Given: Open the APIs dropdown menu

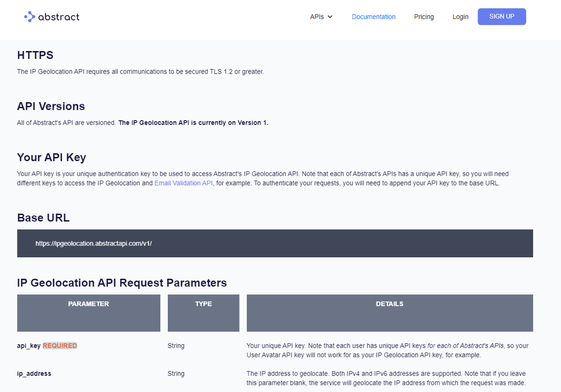Looking at the screenshot, I should click(x=321, y=17).
